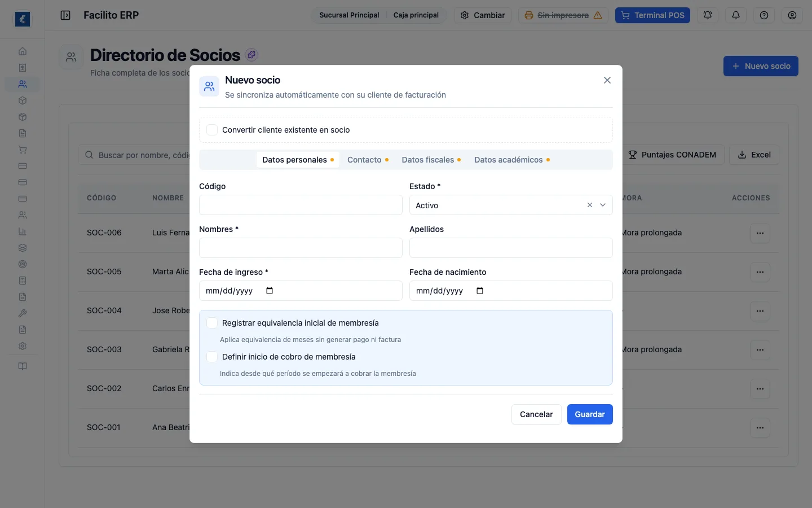
Task: Switch to the Datos fiscales tab
Action: click(x=431, y=160)
